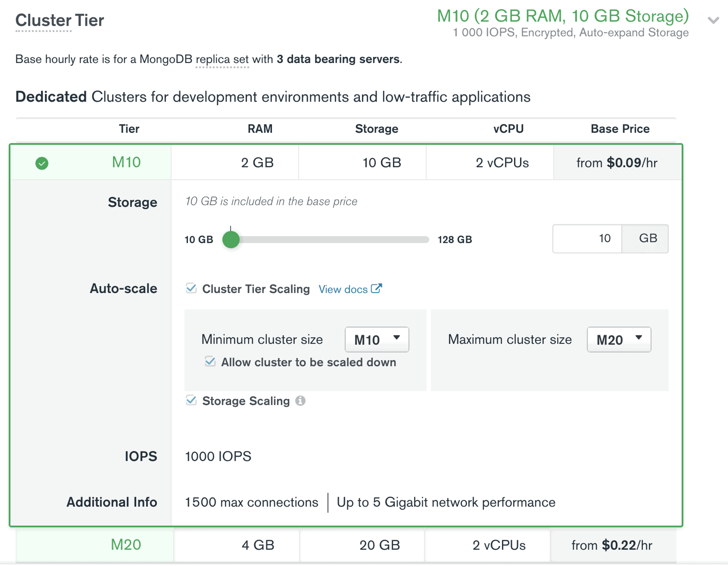This screenshot has width=728, height=566.
Task: Click the Base Price column header
Action: [620, 129]
